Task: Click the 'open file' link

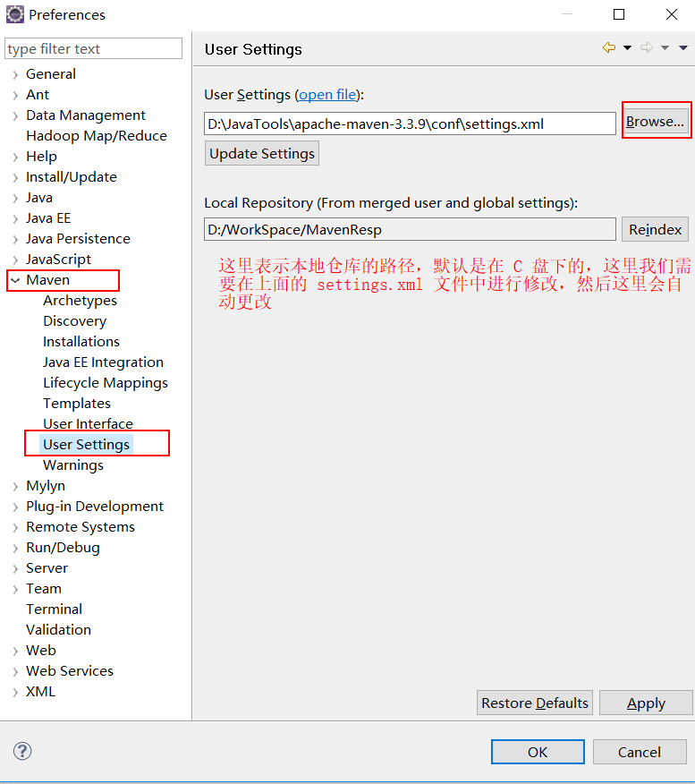Action: point(327,95)
